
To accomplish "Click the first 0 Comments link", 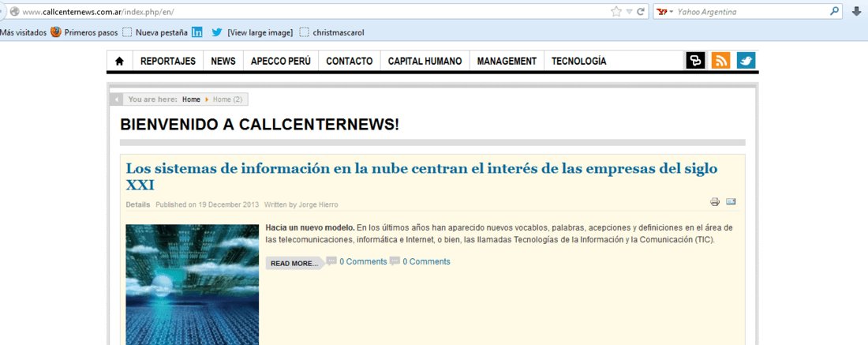I will [363, 261].
